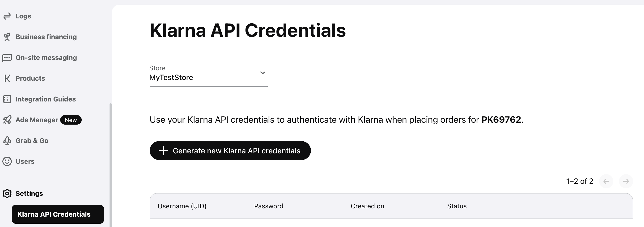
Task: Click the Ads Manager rocket icon
Action: point(7,120)
